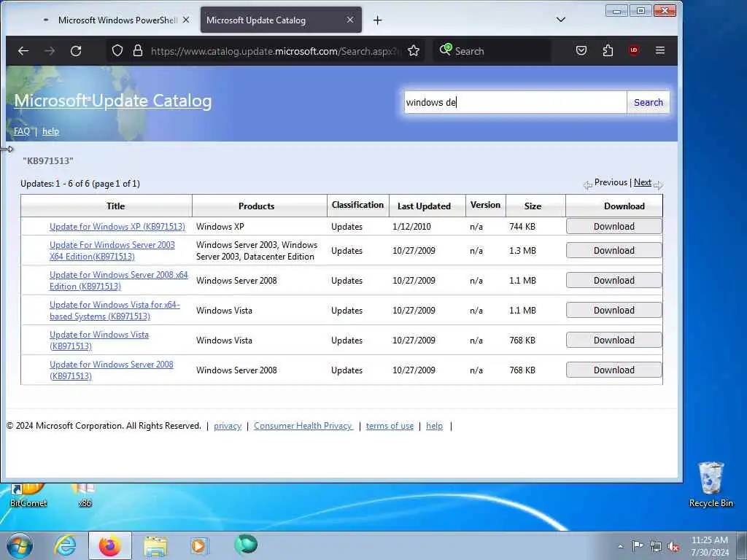Screen dimensions: 747x560
Task: Open Update for Windows Server 2008 x64 Edition link
Action: 119,281
